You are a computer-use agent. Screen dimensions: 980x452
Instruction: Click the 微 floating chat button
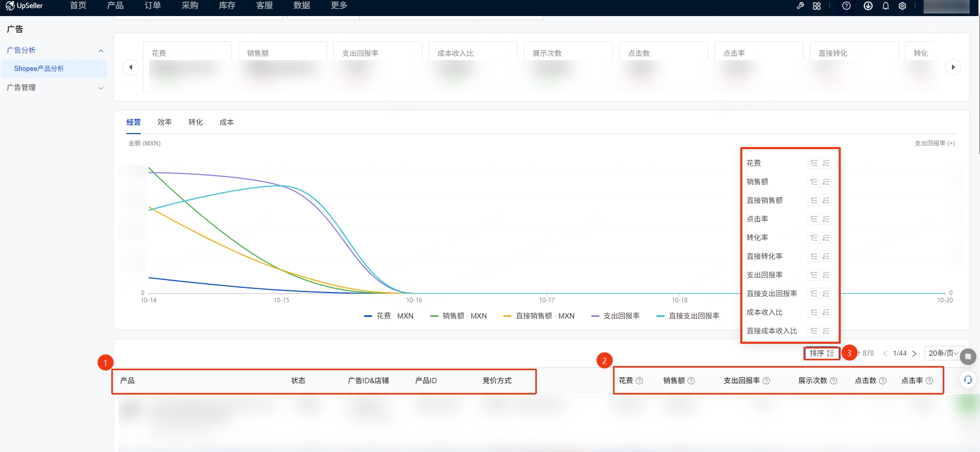968,356
